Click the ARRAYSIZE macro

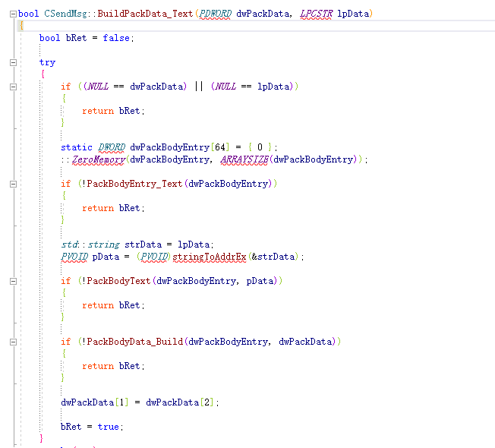244,159
